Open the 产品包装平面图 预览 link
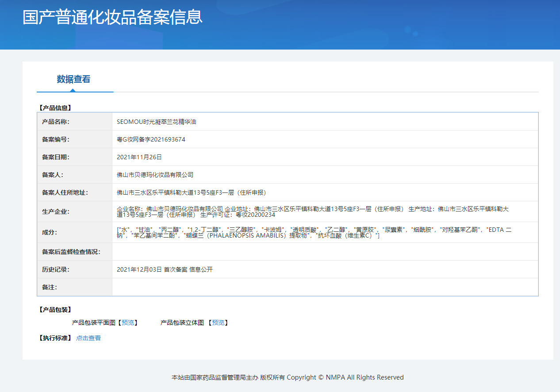 click(x=128, y=323)
